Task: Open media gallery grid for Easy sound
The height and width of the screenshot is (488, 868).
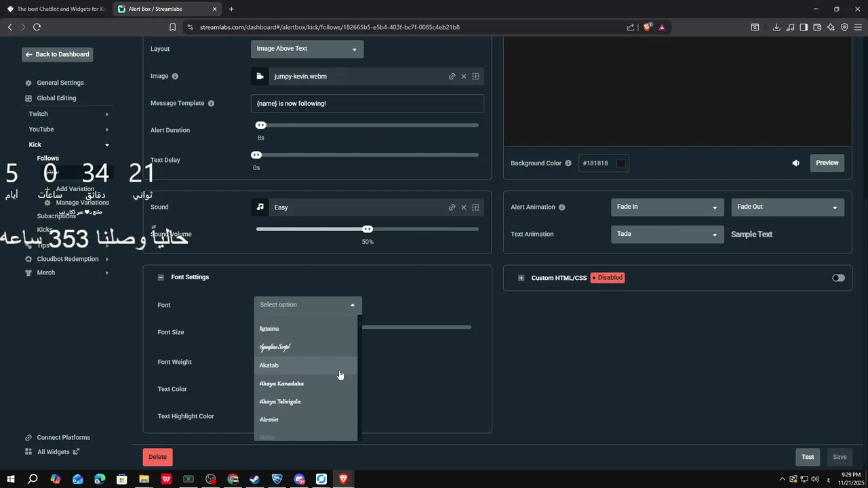Action: coord(475,207)
